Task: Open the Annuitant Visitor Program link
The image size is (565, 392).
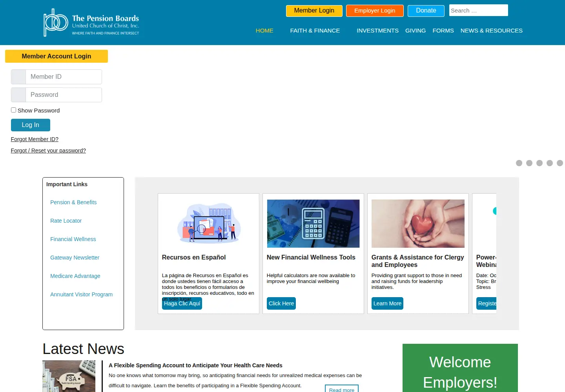Action: [81, 294]
